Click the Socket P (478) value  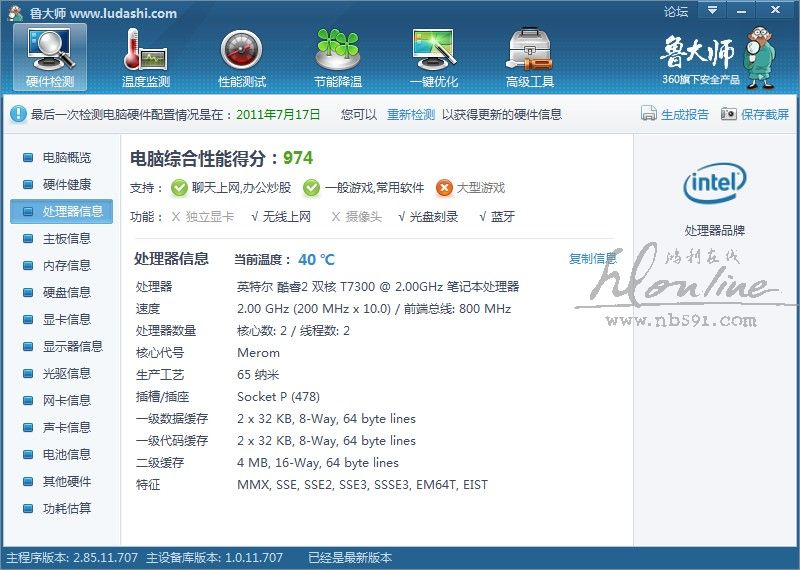[x=279, y=396]
